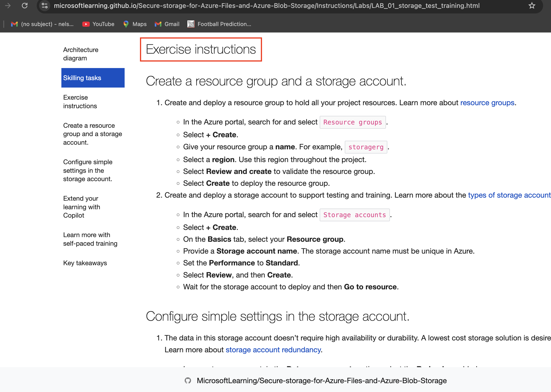Bookmark this page with star icon
Screen dimensions: 551x392
click(532, 6)
